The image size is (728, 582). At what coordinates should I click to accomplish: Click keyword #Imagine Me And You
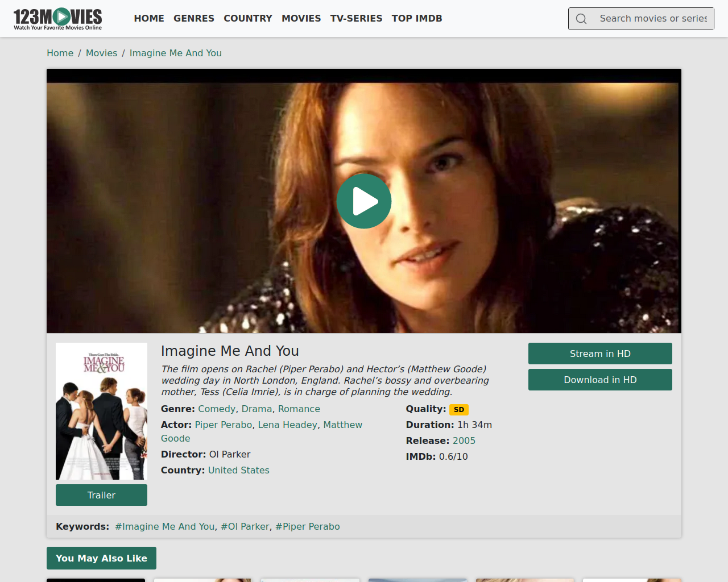point(165,526)
